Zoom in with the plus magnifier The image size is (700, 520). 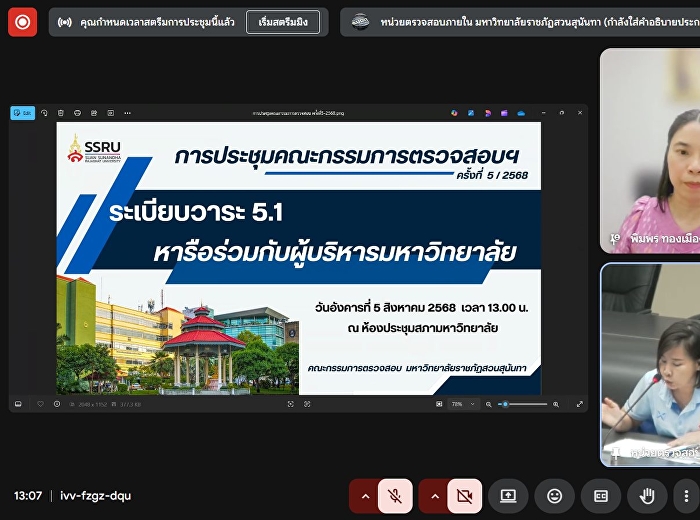[x=556, y=404]
